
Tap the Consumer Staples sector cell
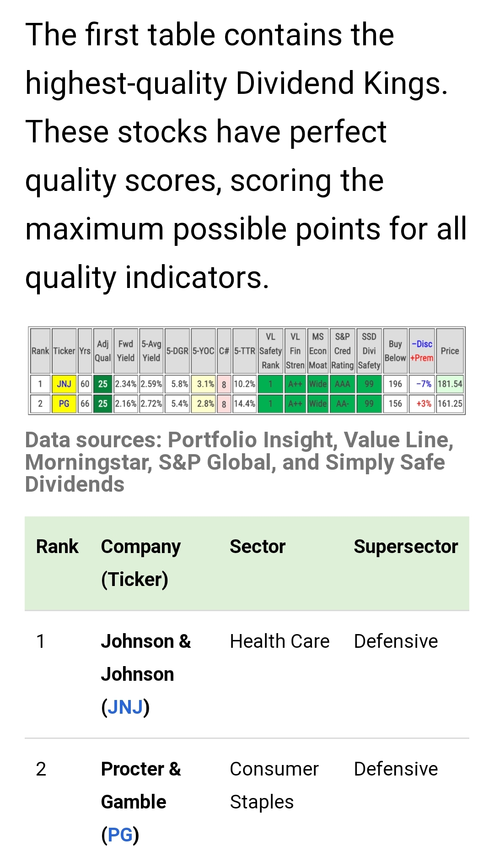tap(274, 786)
